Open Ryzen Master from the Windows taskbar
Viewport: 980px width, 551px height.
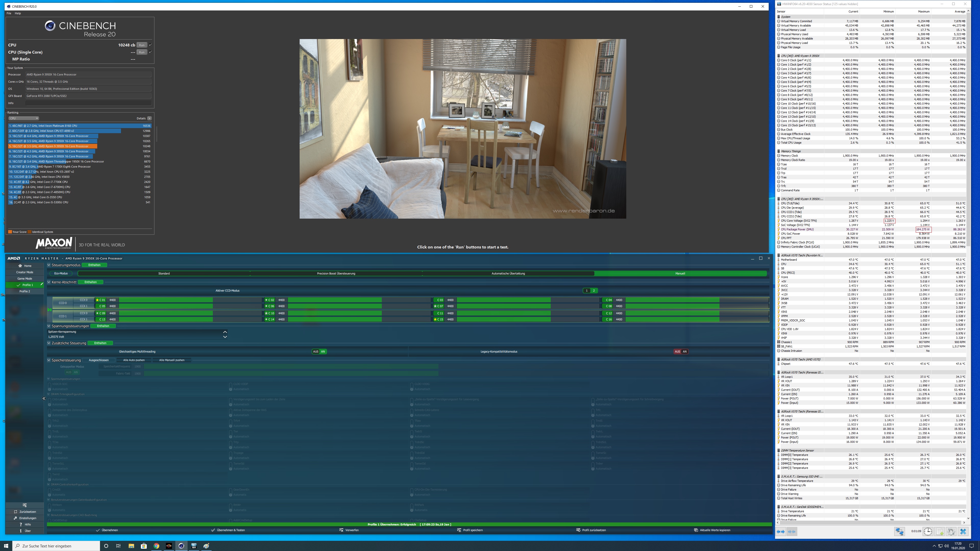click(168, 546)
